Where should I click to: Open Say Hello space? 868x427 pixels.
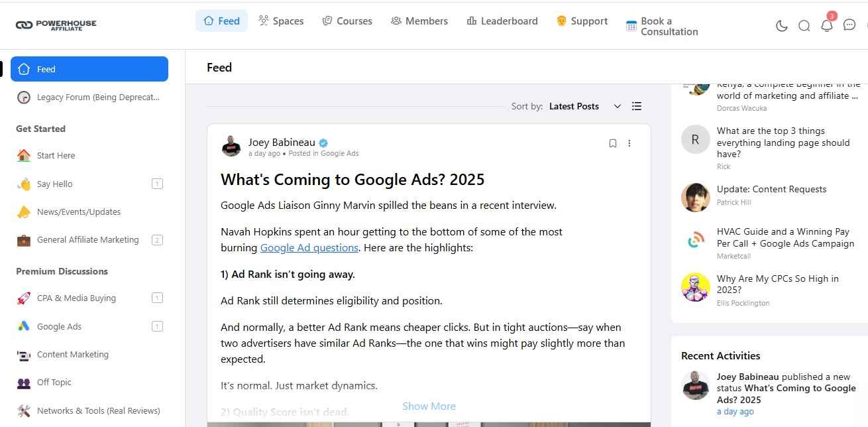click(89, 184)
